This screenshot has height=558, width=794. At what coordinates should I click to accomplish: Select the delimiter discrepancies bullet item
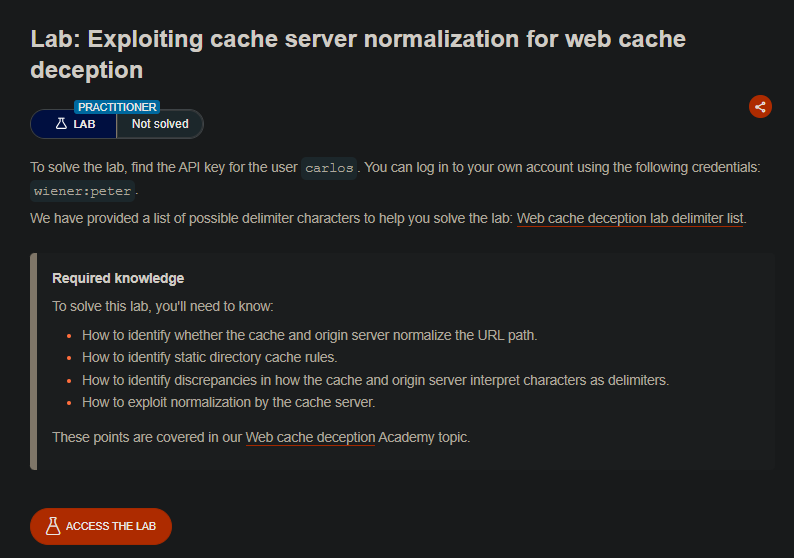pyautogui.click(x=375, y=380)
